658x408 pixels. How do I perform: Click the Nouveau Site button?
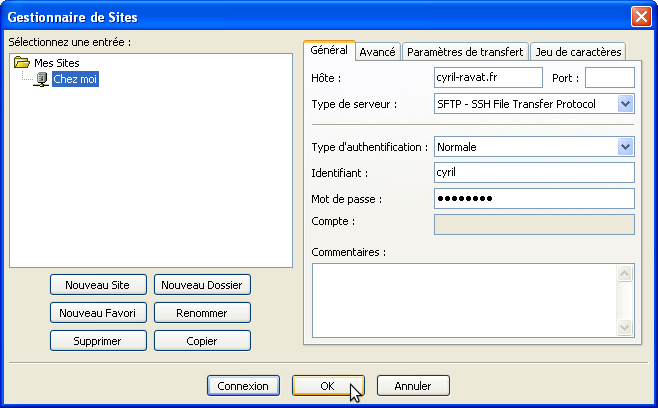(x=98, y=285)
